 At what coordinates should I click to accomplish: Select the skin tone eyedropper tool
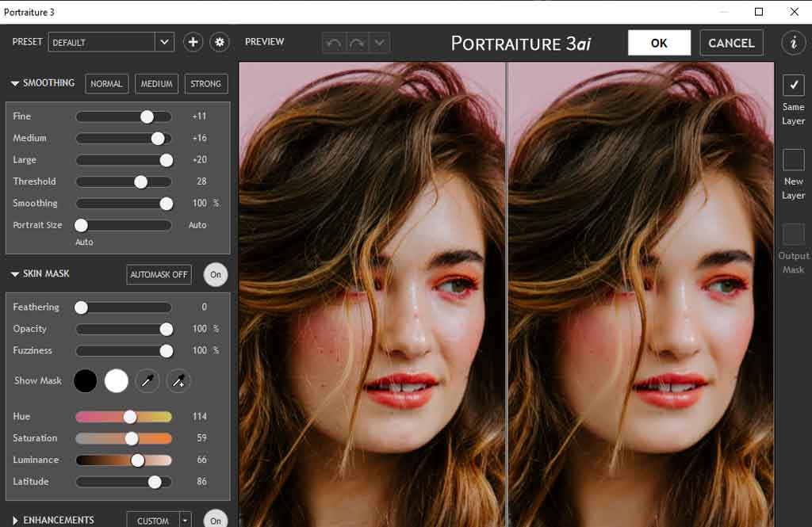[147, 380]
